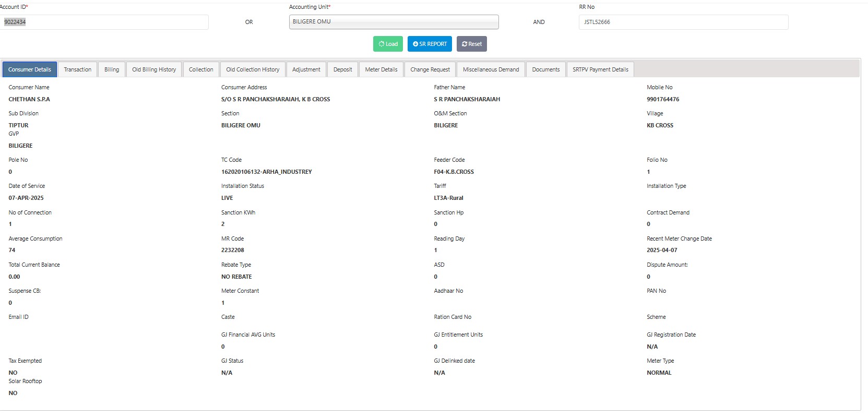
Task: Focus the RR No input field
Action: [684, 22]
